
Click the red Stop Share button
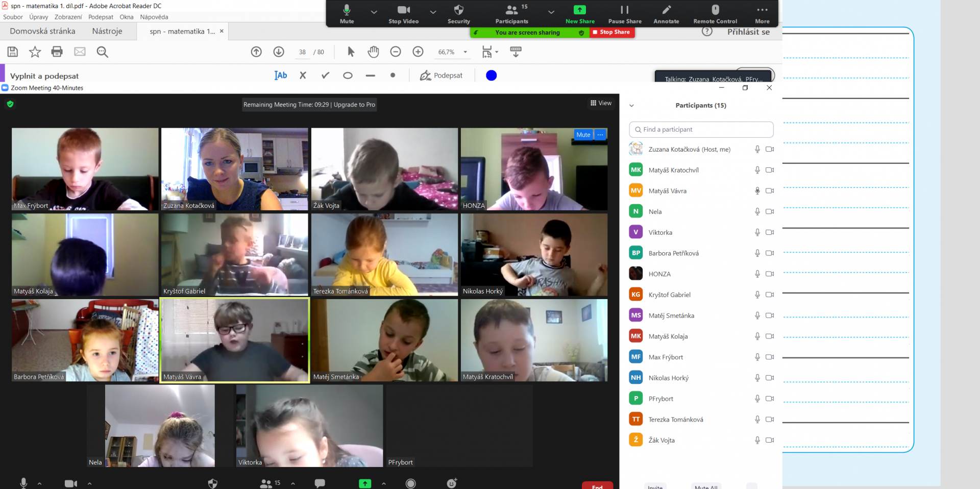click(611, 32)
